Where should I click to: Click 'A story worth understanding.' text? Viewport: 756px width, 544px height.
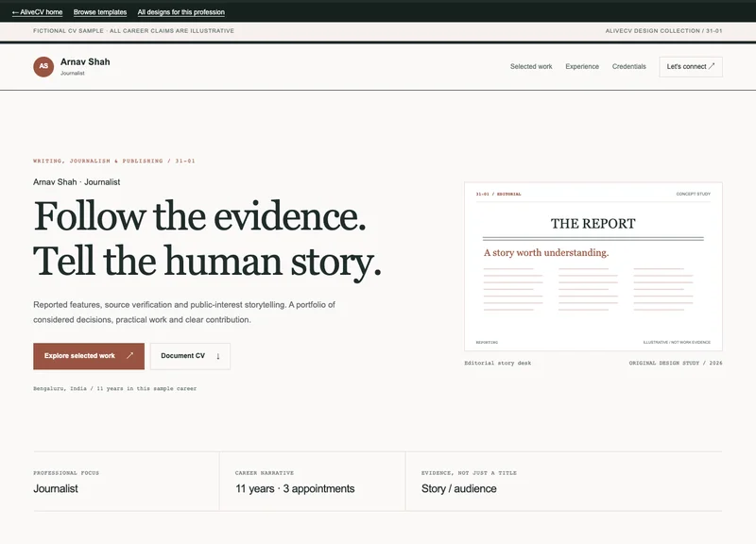click(x=546, y=252)
